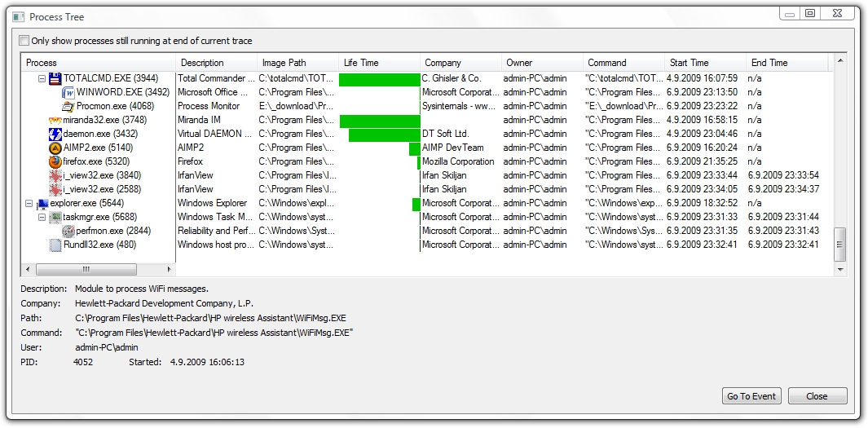Click the explorer.exe computer icon
Image resolution: width=868 pixels, height=428 pixels.
pos(42,203)
